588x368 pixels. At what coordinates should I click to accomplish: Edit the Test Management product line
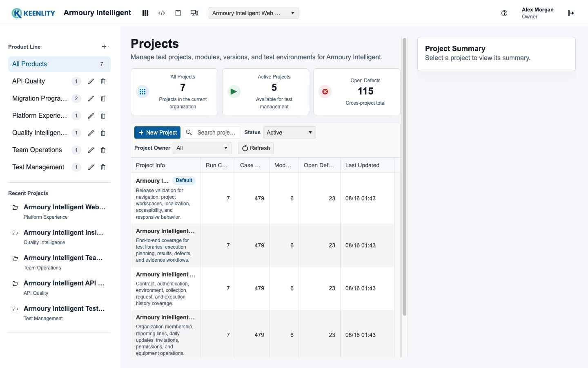[91, 167]
